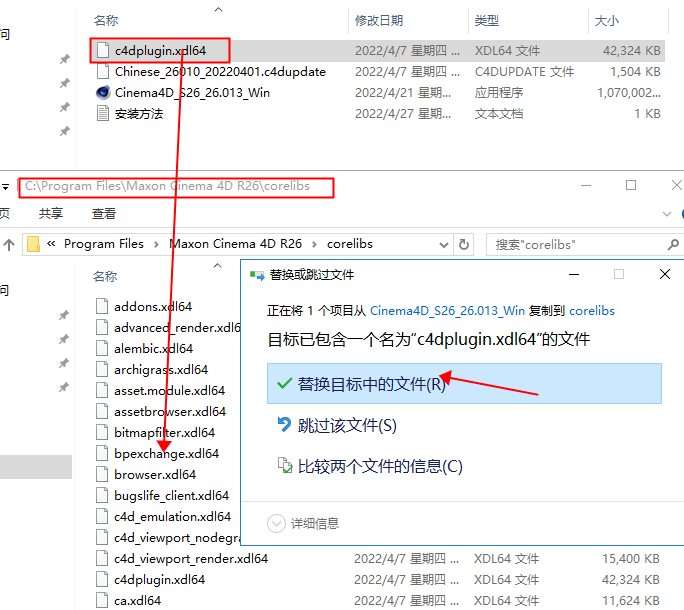The width and height of the screenshot is (684, 610).
Task: Open quick access toolbar dropdown arrow
Action: [x=5, y=187]
